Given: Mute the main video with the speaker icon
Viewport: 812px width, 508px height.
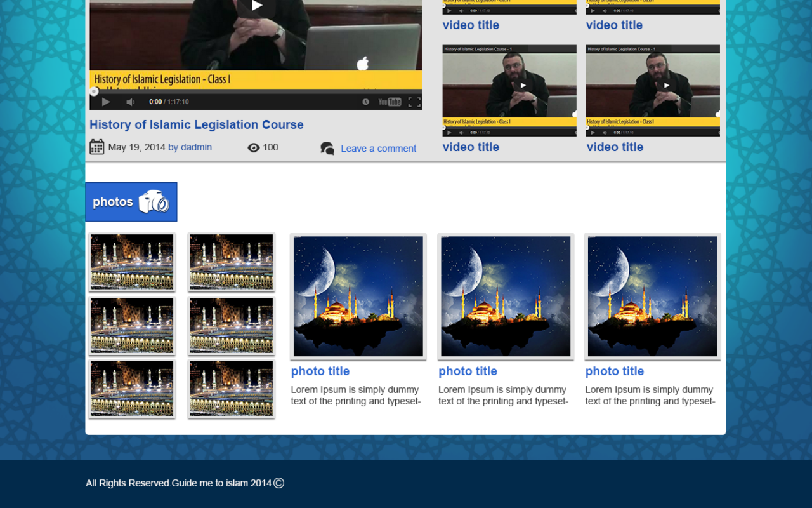Looking at the screenshot, I should tap(130, 102).
